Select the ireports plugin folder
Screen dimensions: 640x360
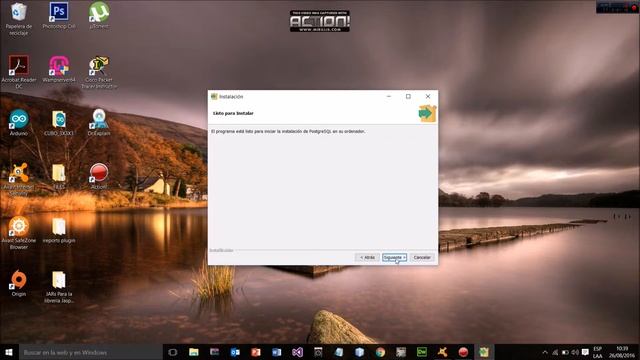click(59, 230)
